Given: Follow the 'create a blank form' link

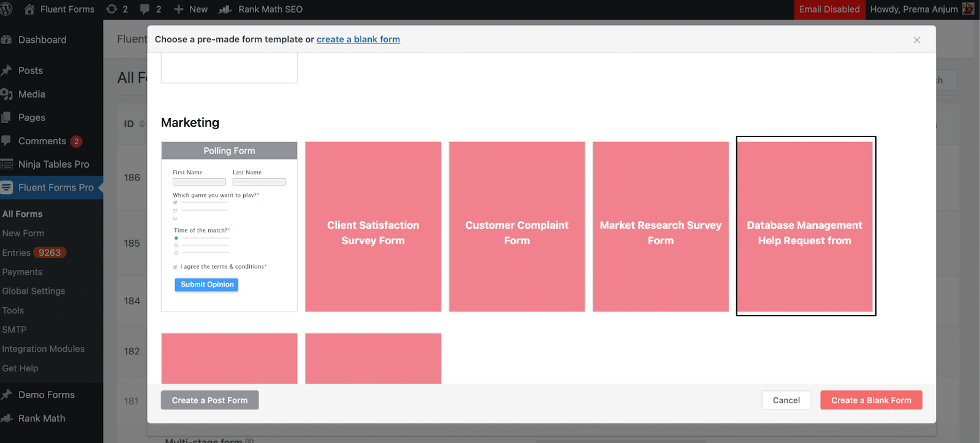Looking at the screenshot, I should pyautogui.click(x=358, y=39).
